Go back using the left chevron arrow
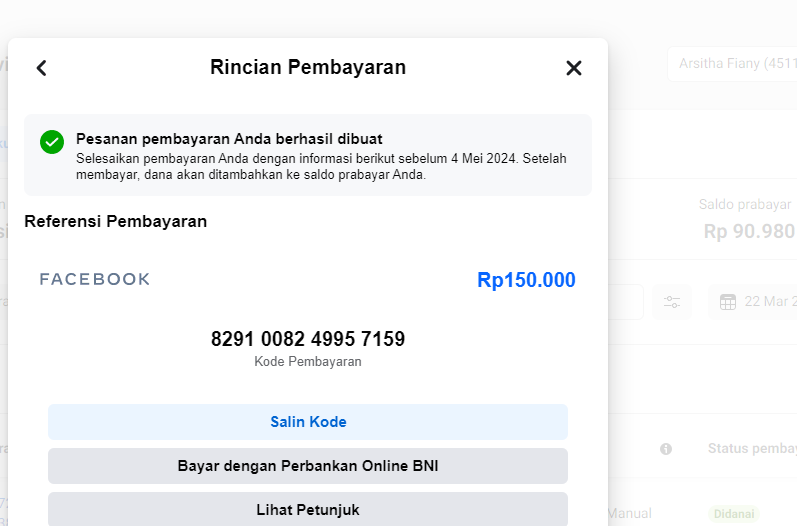Screen dimensions: 797x526 coord(42,68)
